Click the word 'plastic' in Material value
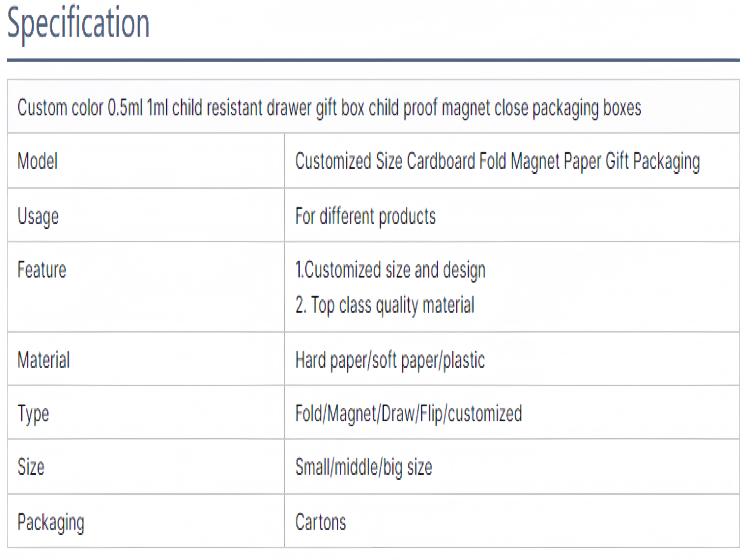The image size is (747, 560). [x=464, y=360]
